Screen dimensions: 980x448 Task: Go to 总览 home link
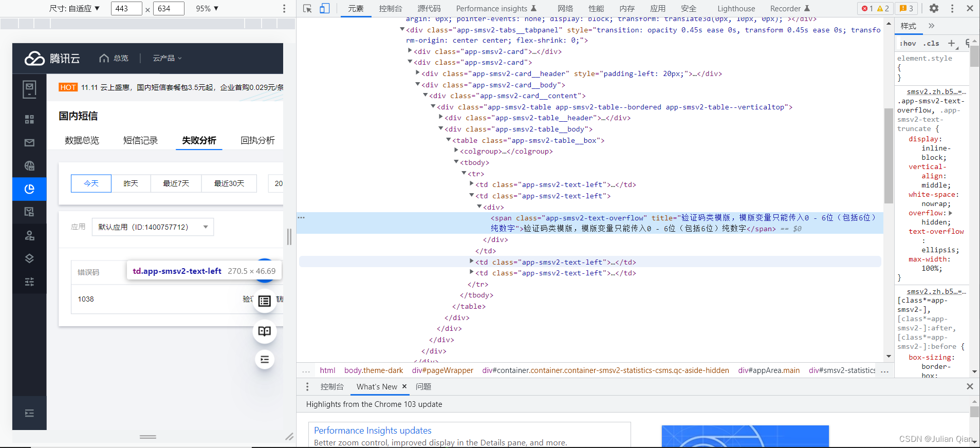point(114,58)
